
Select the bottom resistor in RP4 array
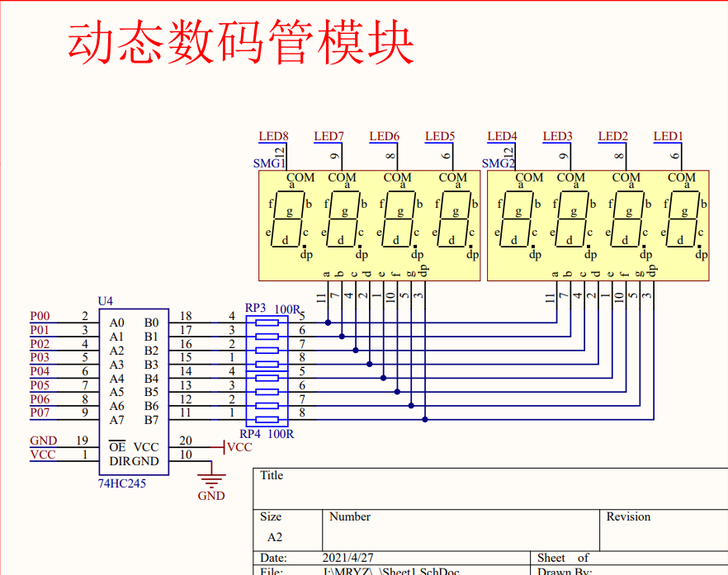267,420
